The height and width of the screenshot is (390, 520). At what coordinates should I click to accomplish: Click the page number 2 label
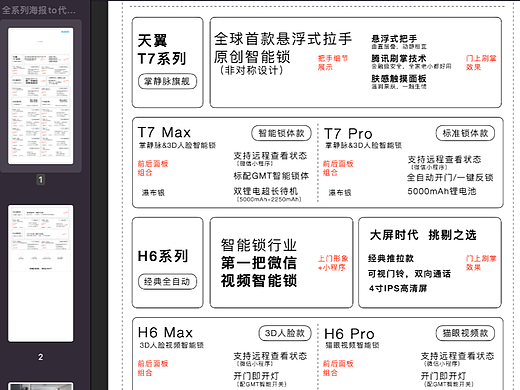tap(41, 357)
